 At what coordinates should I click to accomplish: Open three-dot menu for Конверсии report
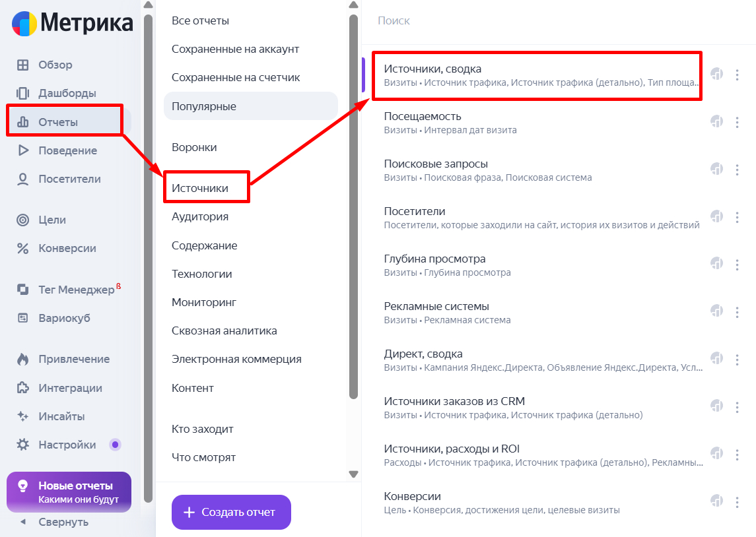(x=738, y=502)
